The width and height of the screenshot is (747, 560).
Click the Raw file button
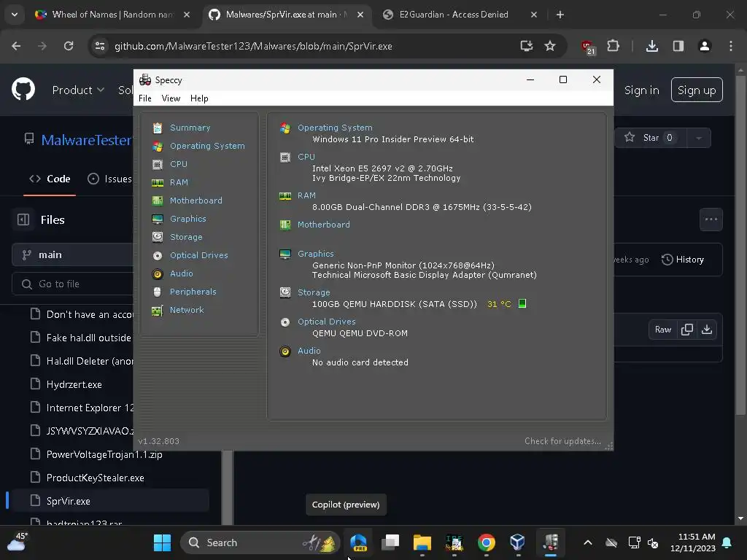point(662,330)
